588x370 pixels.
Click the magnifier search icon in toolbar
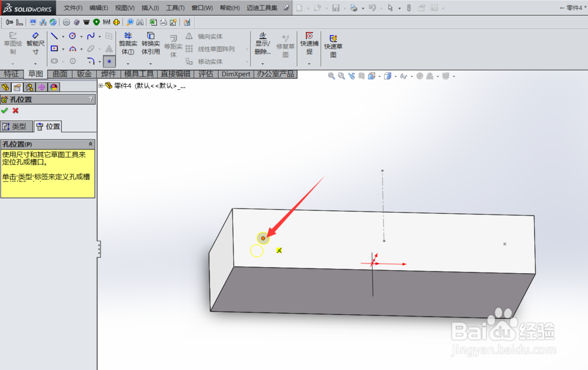130,22
